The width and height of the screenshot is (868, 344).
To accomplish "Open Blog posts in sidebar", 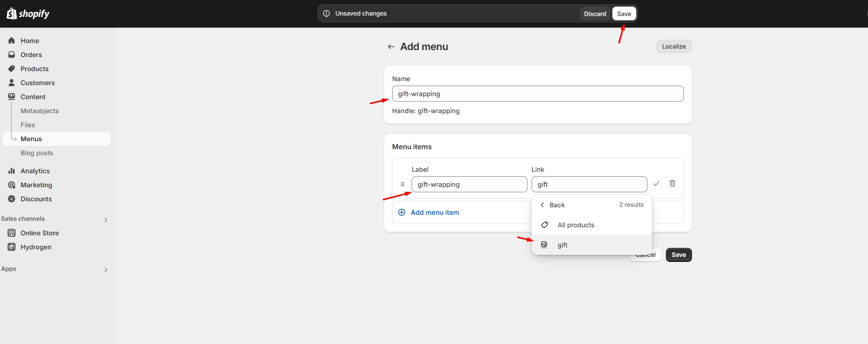I will 37,153.
